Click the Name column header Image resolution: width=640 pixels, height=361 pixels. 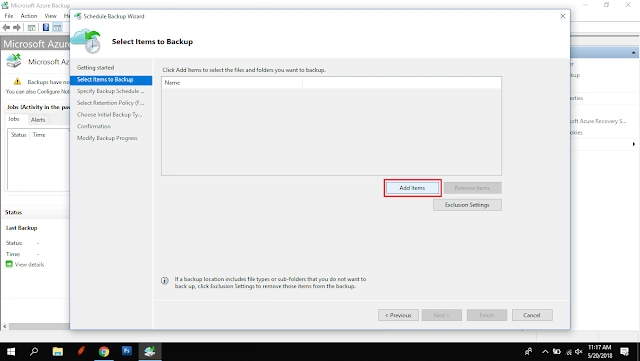coord(232,82)
